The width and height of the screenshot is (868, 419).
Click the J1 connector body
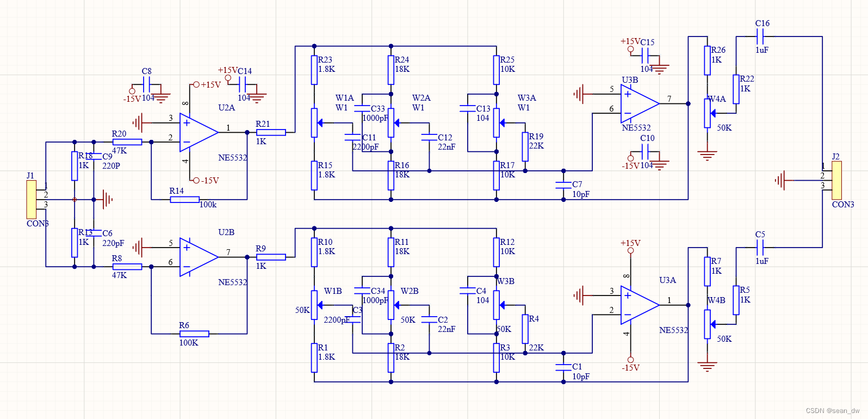(32, 199)
